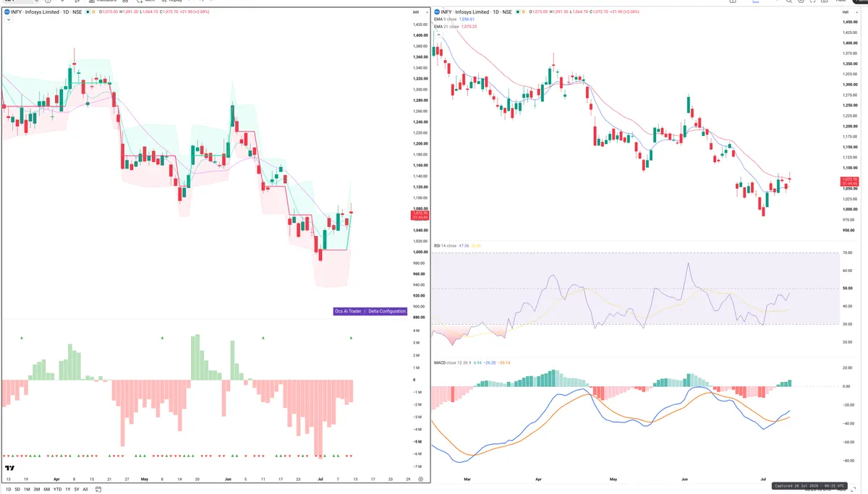Click the Infosys logo in left chart title
The width and height of the screenshot is (868, 494).
7,12
